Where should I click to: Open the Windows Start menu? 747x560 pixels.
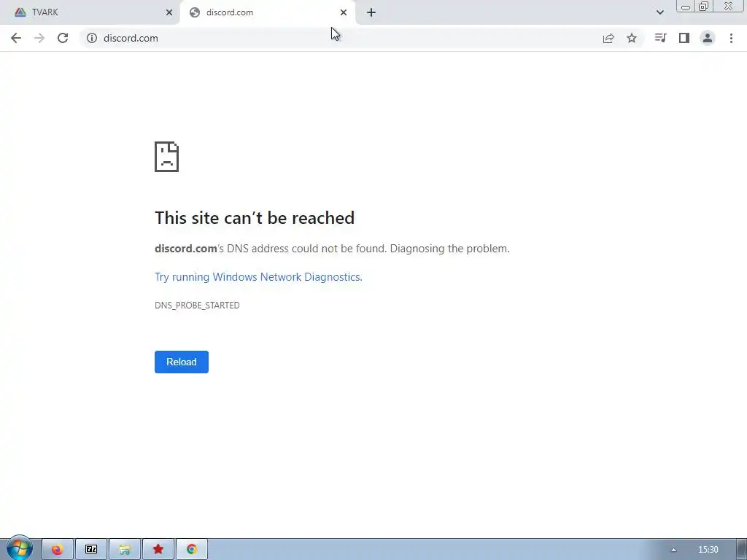pyautogui.click(x=20, y=548)
